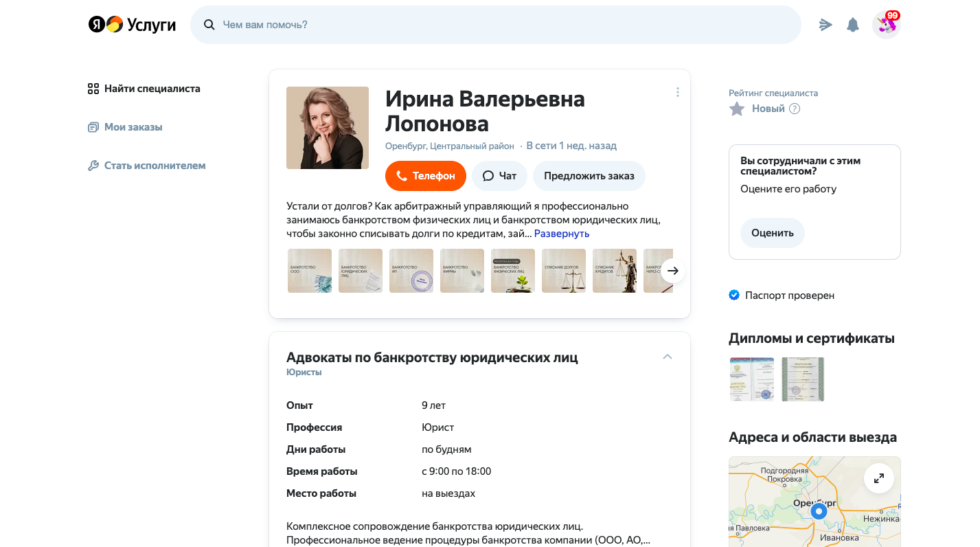Open user profile avatar menu
This screenshot has height=547, width=980.
pos(886,25)
